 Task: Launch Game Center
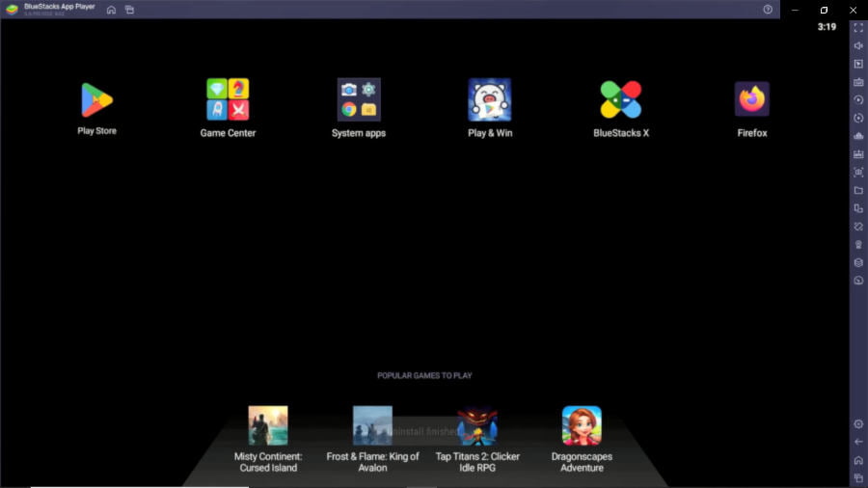pyautogui.click(x=228, y=99)
